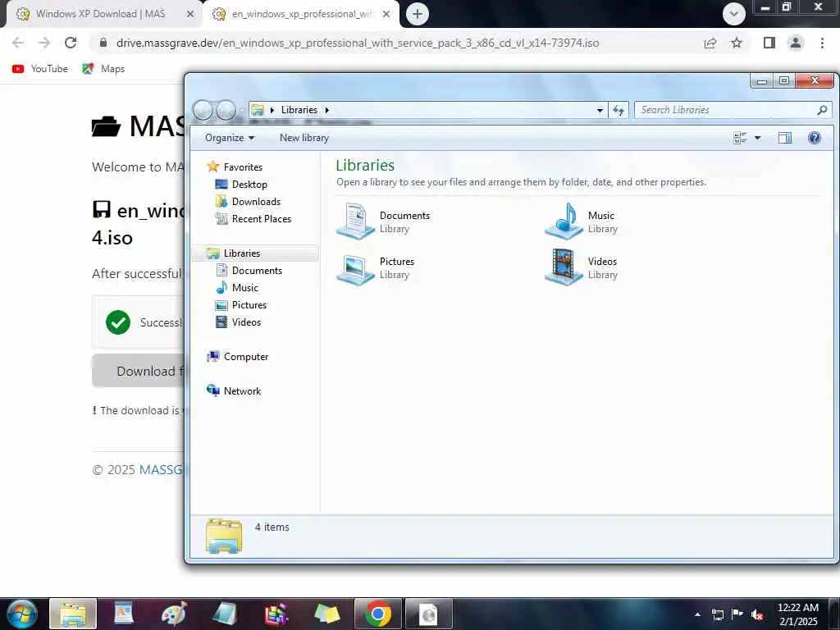Click New library button
This screenshot has height=630, width=840.
coord(304,138)
